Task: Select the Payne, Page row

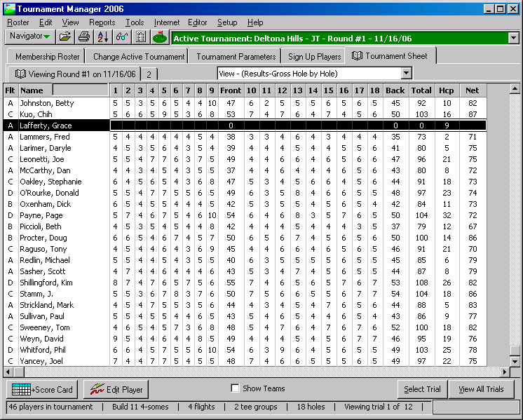Action: click(x=245, y=215)
